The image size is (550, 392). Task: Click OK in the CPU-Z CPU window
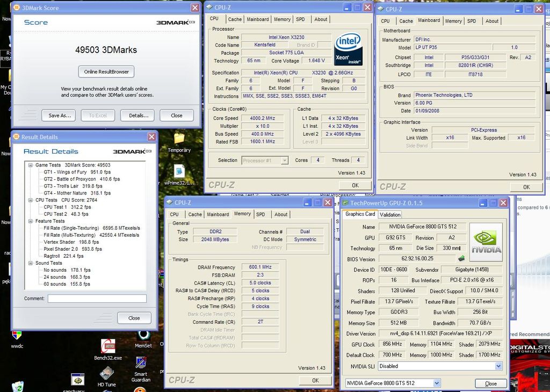point(356,185)
